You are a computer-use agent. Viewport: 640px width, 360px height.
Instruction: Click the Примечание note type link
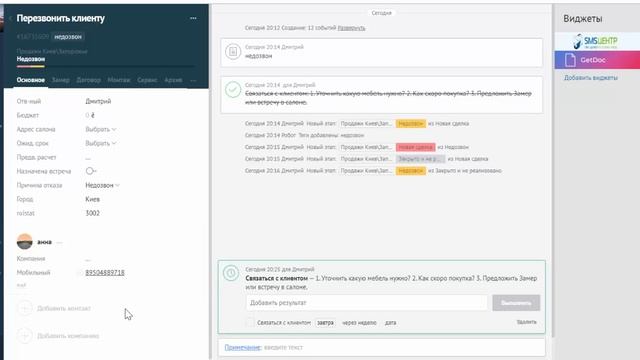point(242,347)
